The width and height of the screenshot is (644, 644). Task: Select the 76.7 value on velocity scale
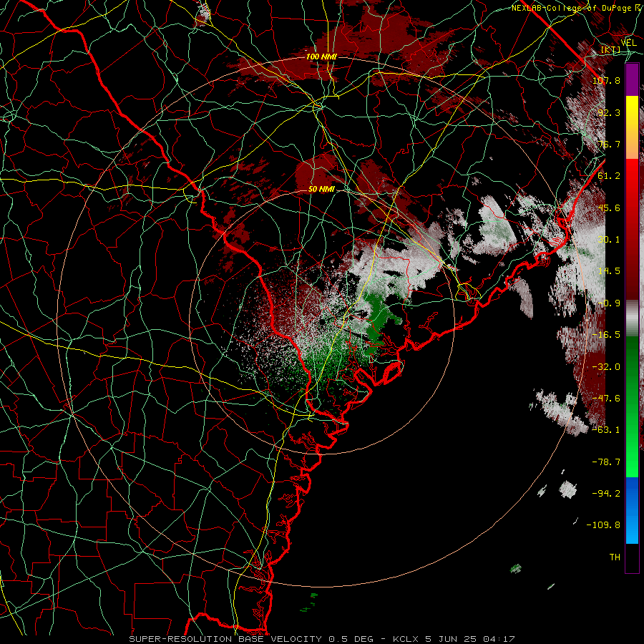click(x=609, y=144)
